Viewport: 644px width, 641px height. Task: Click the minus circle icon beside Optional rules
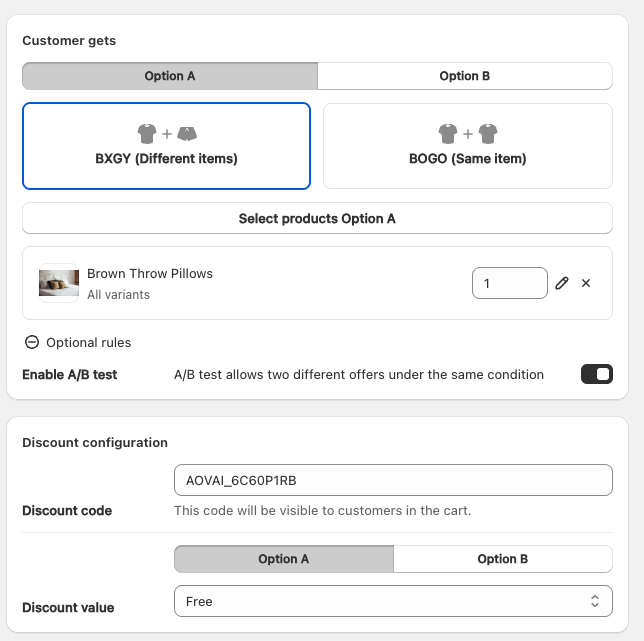[x=32, y=342]
